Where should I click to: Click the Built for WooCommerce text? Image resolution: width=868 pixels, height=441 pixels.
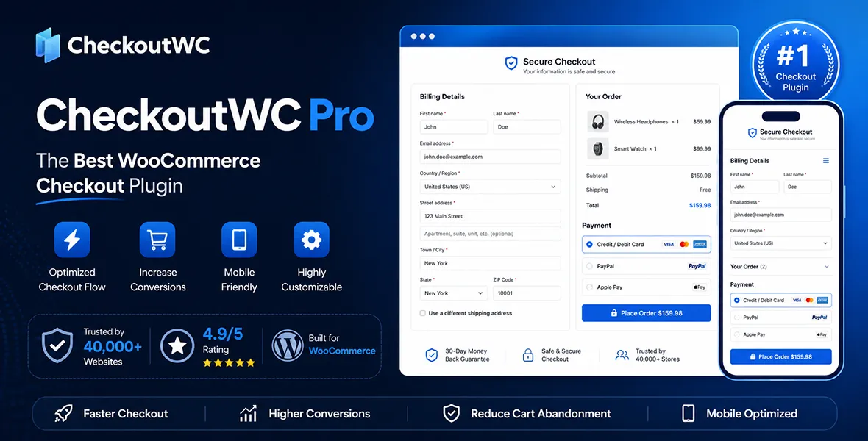[342, 344]
